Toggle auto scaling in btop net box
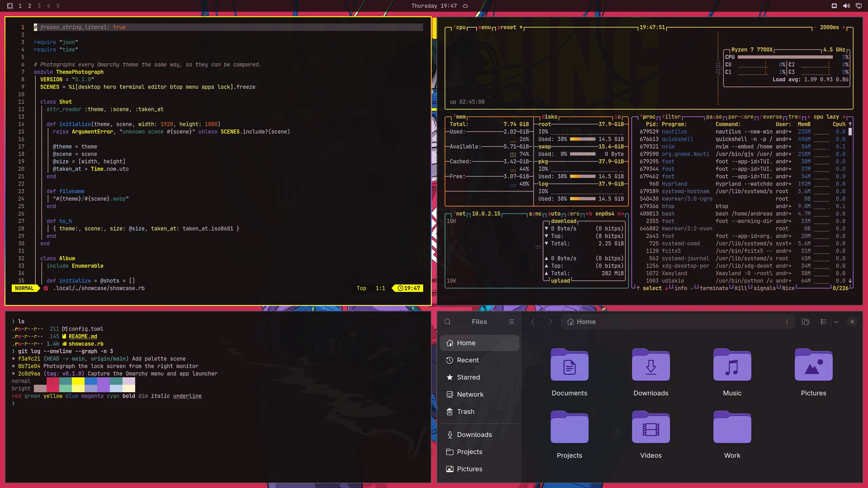This screenshot has width=868, height=488. point(554,214)
